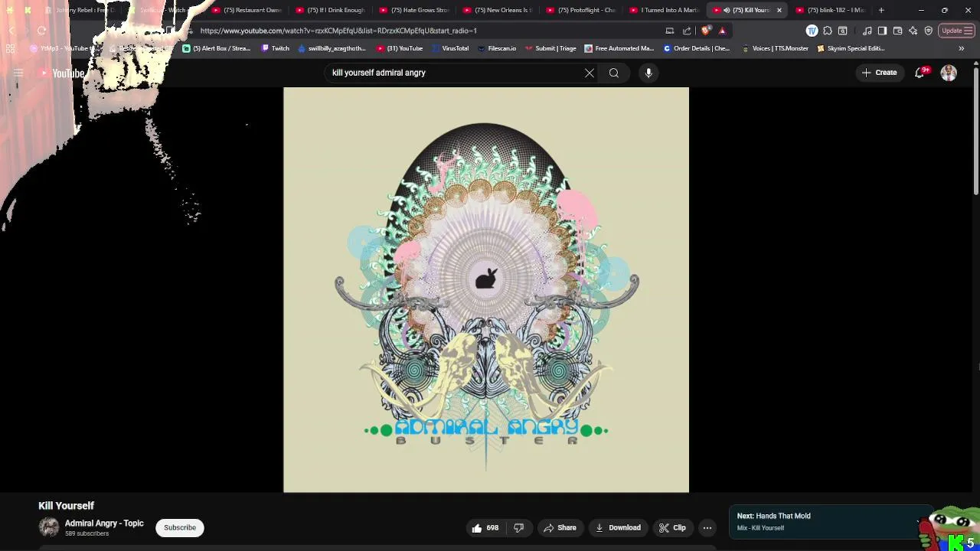
Task: Open the Free Automated Malware bookmark
Action: coord(619,48)
